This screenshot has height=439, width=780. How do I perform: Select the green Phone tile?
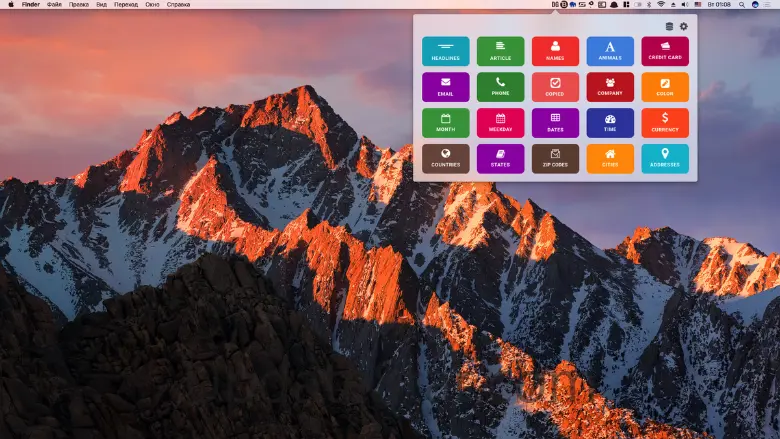tap(500, 87)
